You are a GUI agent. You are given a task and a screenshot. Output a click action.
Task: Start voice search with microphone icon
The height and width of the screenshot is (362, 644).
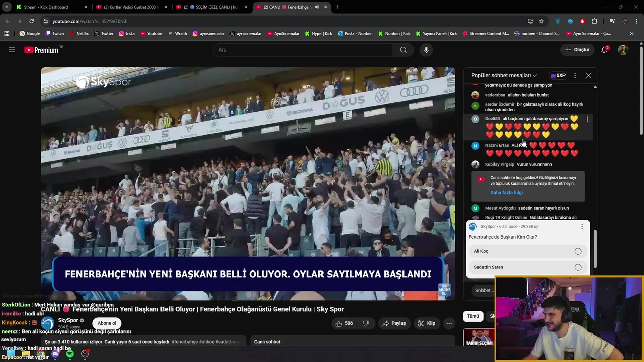point(426,50)
